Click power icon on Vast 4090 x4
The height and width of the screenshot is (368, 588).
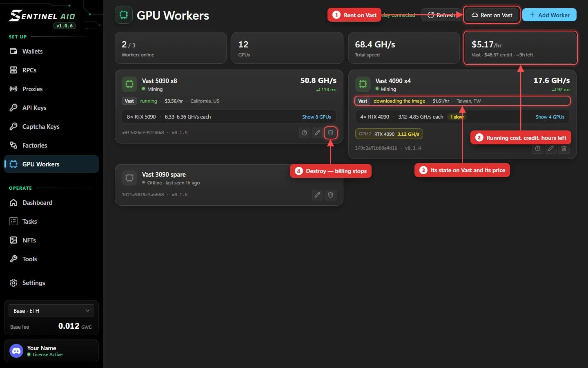pos(537,148)
